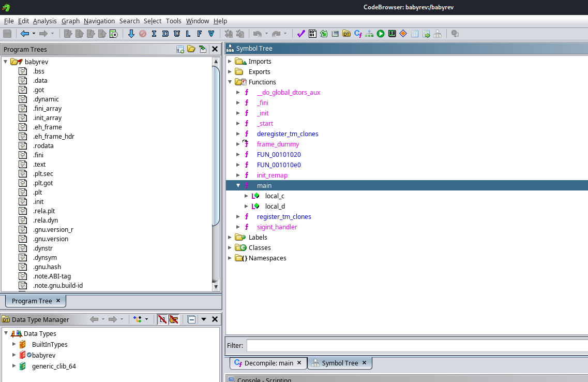Screen dimensions: 588x382
Task: Toggle the V navigation toolbar button
Action: click(x=211, y=34)
